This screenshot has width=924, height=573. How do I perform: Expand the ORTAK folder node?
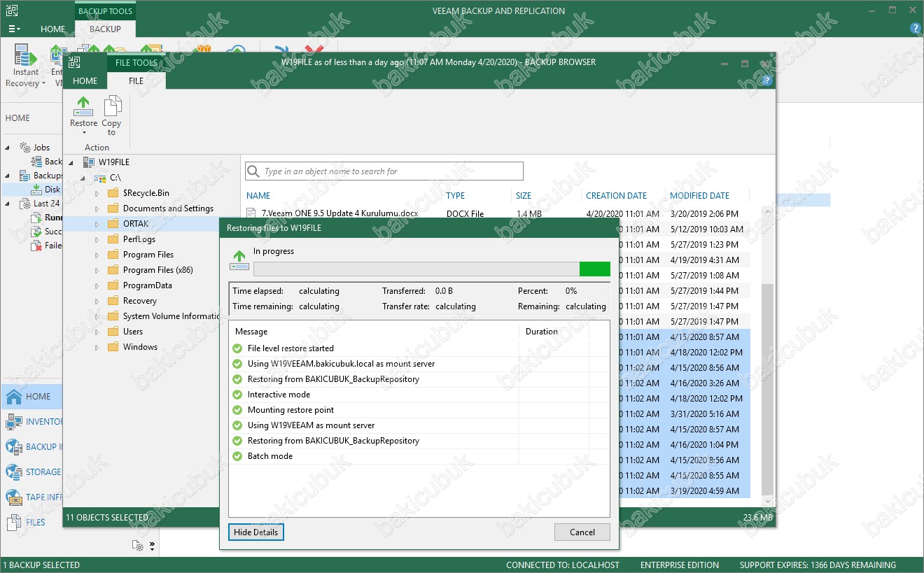97,224
